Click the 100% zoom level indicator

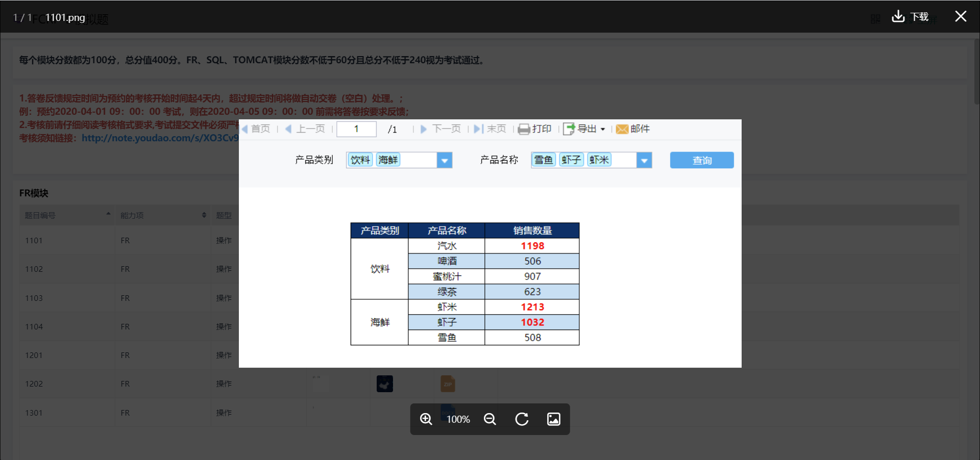(458, 419)
